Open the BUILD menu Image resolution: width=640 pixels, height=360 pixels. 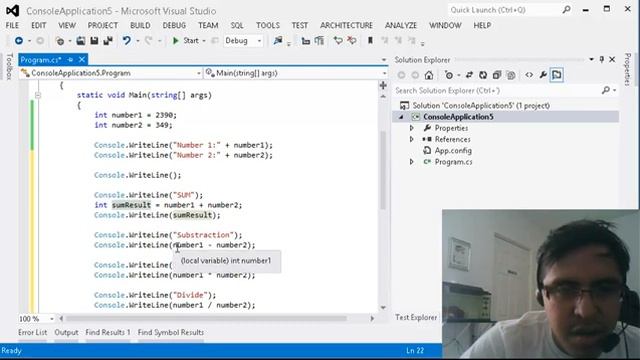click(140, 25)
